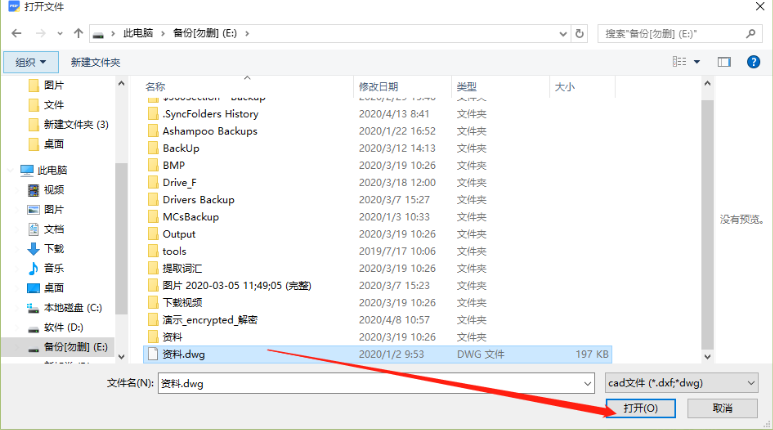Refresh the folder view
773x430 pixels.
click(580, 34)
